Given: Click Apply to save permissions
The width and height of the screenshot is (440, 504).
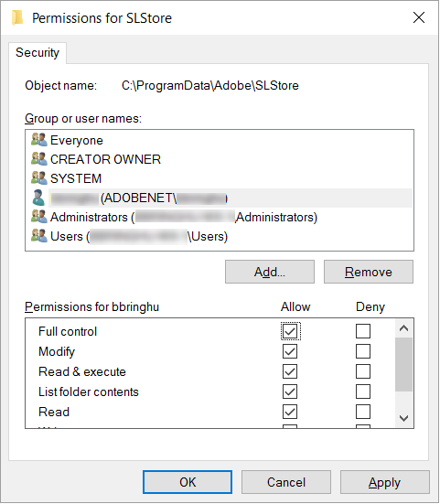Looking at the screenshot, I should click(385, 482).
